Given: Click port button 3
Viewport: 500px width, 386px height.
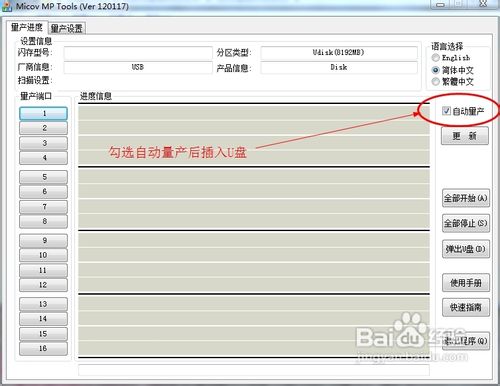Looking at the screenshot, I should click(x=44, y=143).
